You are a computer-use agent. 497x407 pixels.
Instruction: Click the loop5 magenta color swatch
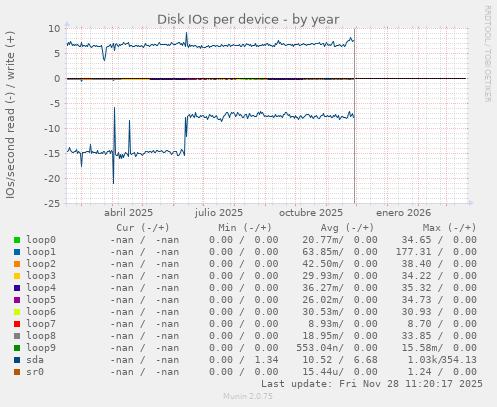(x=17, y=300)
